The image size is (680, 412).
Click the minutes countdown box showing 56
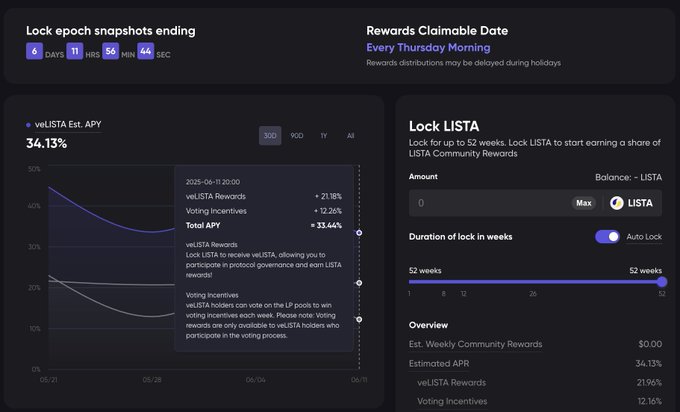111,51
